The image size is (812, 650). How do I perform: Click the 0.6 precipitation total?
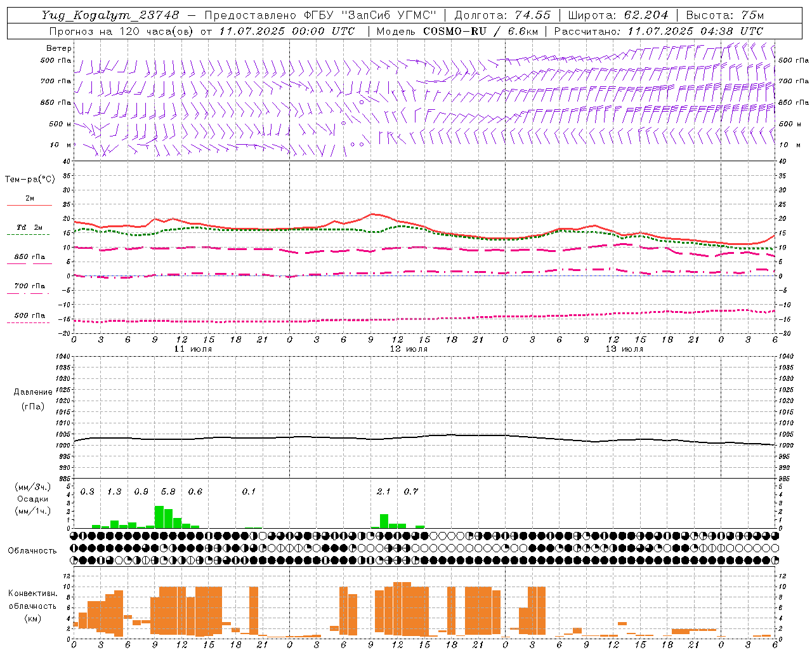[x=195, y=492]
